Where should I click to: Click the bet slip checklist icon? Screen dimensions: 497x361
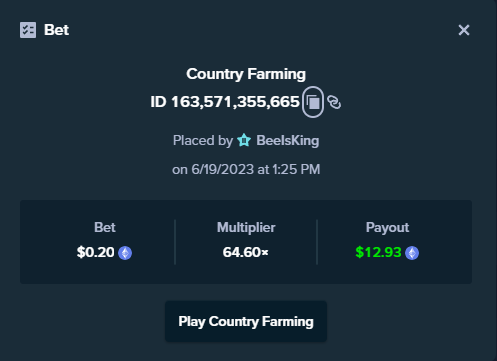(x=28, y=30)
